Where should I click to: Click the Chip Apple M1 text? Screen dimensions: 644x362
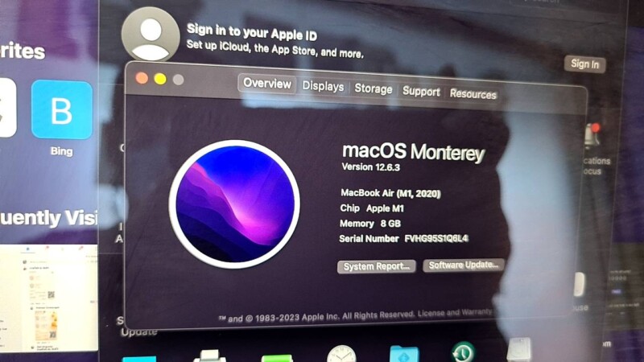372,208
